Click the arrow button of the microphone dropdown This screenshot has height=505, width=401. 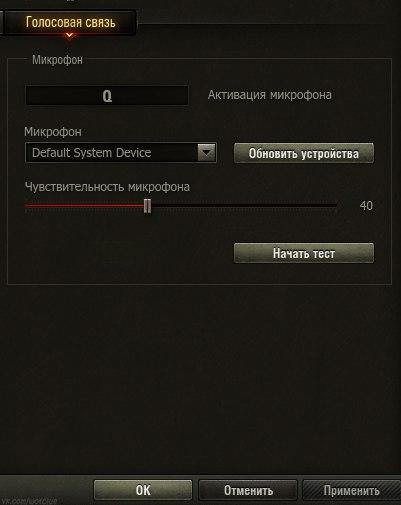(207, 153)
